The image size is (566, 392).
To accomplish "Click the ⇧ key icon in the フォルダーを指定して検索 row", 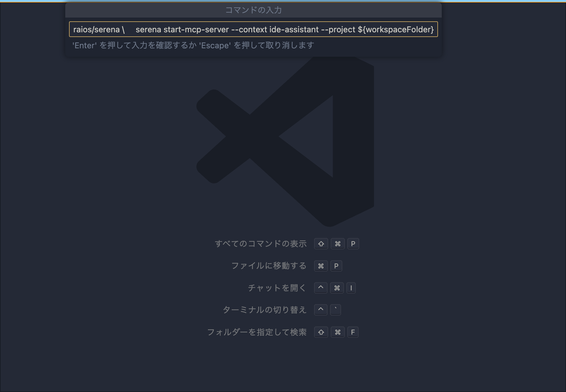I will tap(321, 332).
